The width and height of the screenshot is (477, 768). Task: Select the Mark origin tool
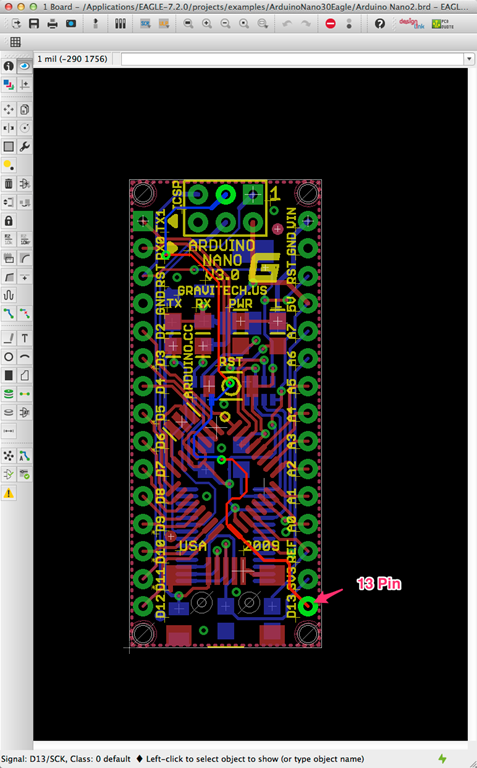tap(24, 85)
